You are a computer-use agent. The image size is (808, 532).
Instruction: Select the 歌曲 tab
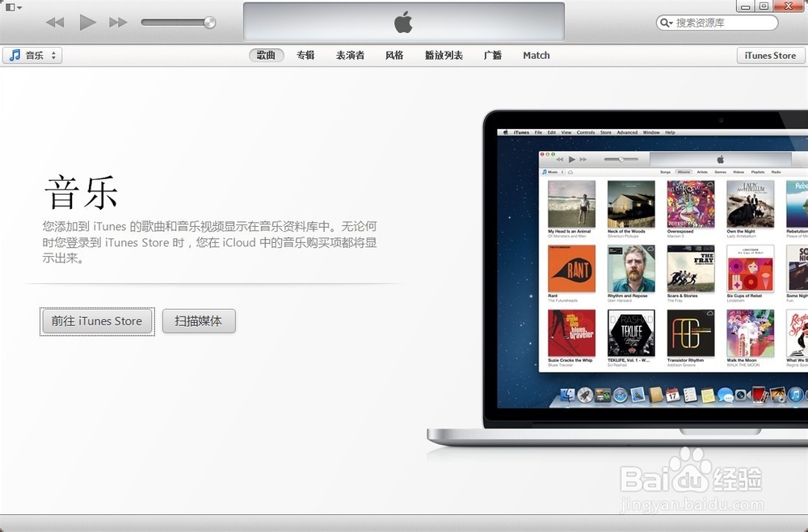(x=266, y=55)
